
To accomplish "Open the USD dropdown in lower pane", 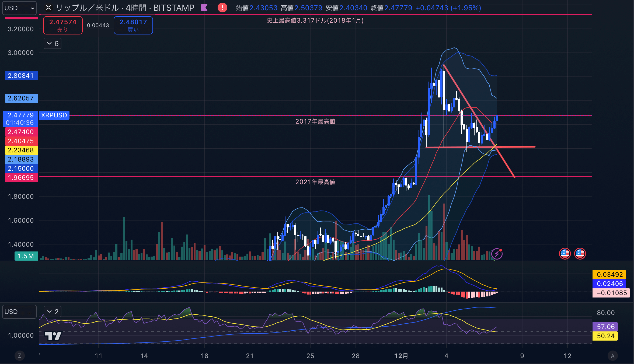I will point(19,312).
